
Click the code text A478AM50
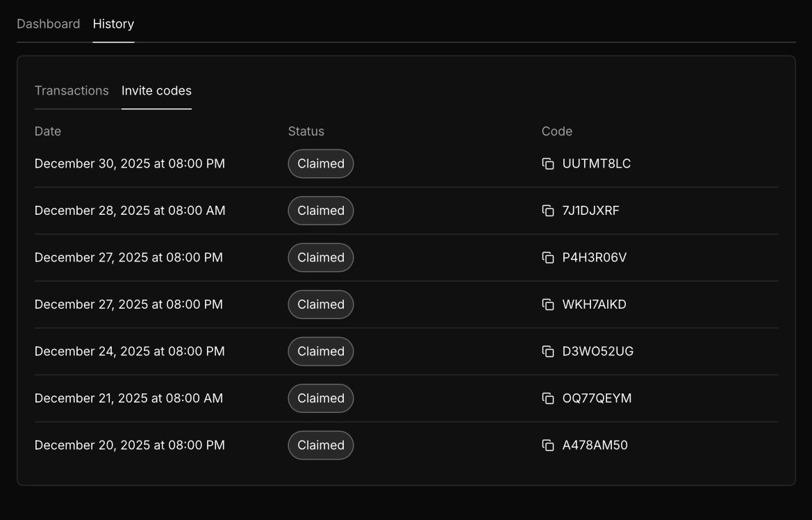click(x=595, y=446)
